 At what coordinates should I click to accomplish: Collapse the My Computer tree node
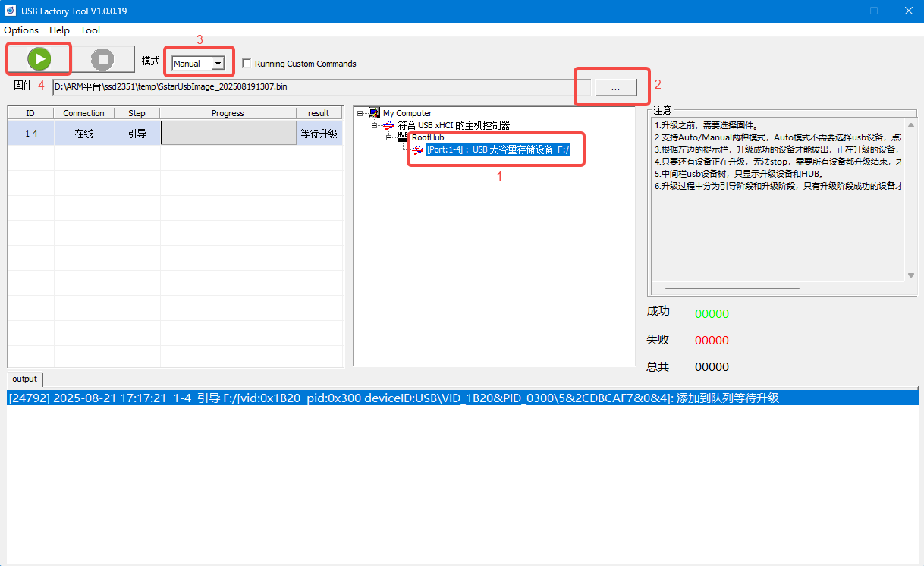click(x=360, y=113)
